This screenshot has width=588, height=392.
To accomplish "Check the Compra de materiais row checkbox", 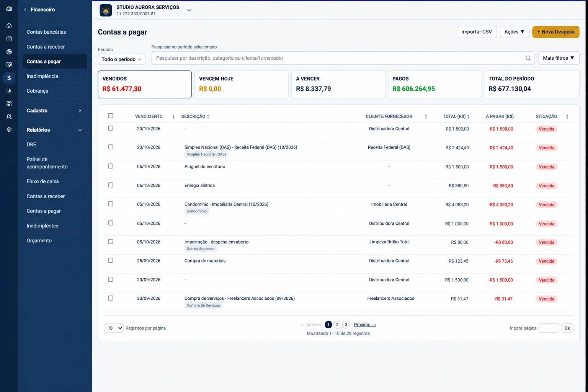I will (x=111, y=260).
